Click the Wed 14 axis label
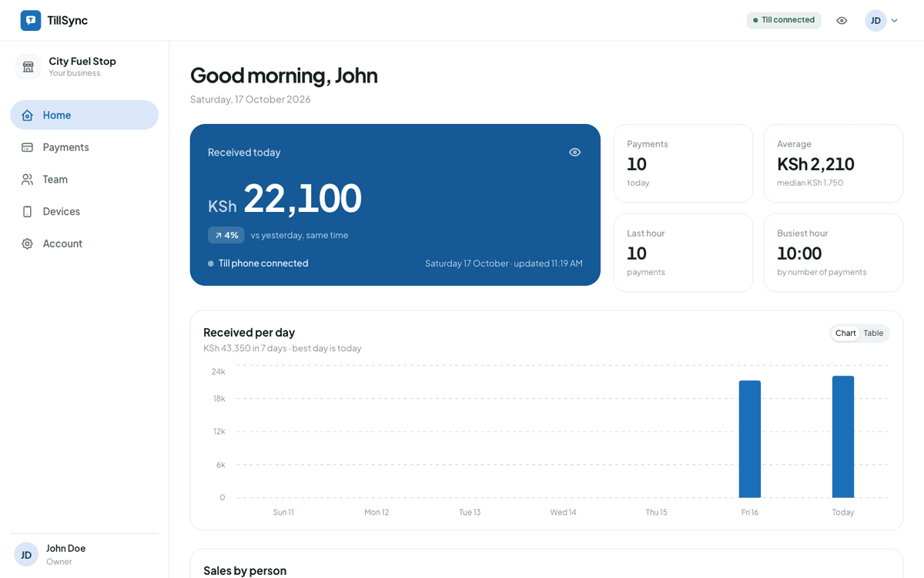Viewport: 924px width, 578px height. pos(563,512)
